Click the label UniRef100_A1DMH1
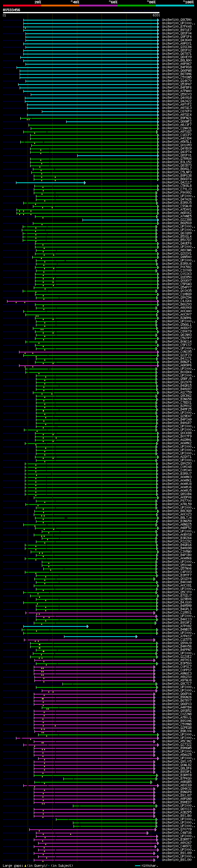197x868 pixels. pos(177,440)
